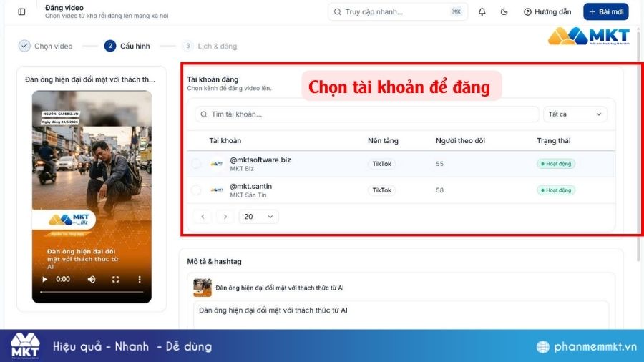Open rows-per-page dropdown showing 20
Viewport: 644px width, 362px height.
(258, 217)
